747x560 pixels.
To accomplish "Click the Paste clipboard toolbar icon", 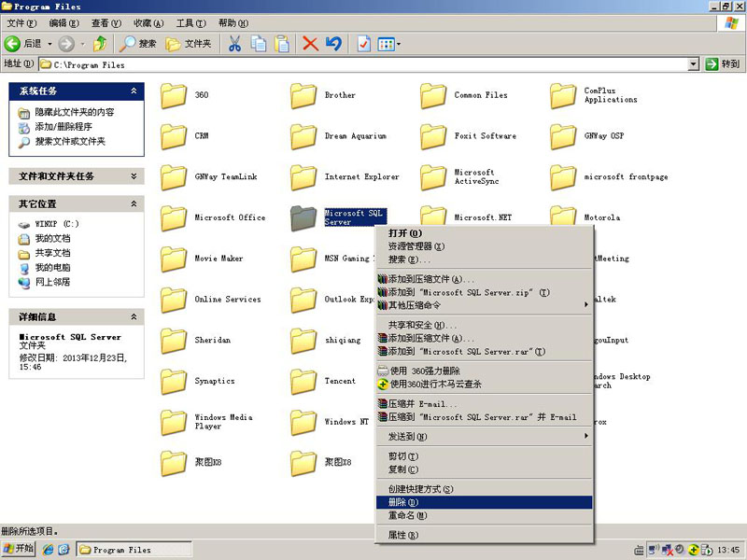I will point(280,44).
